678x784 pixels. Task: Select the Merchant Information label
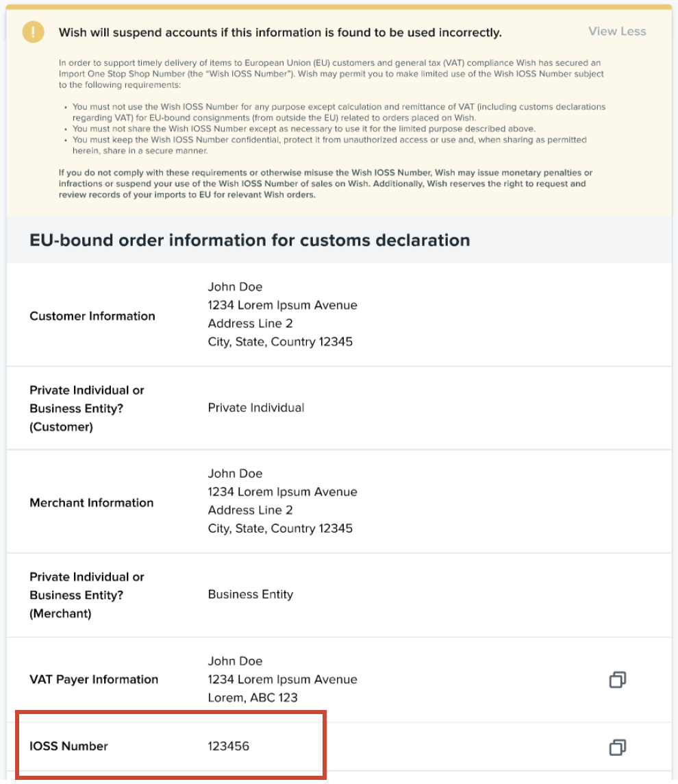tap(92, 502)
